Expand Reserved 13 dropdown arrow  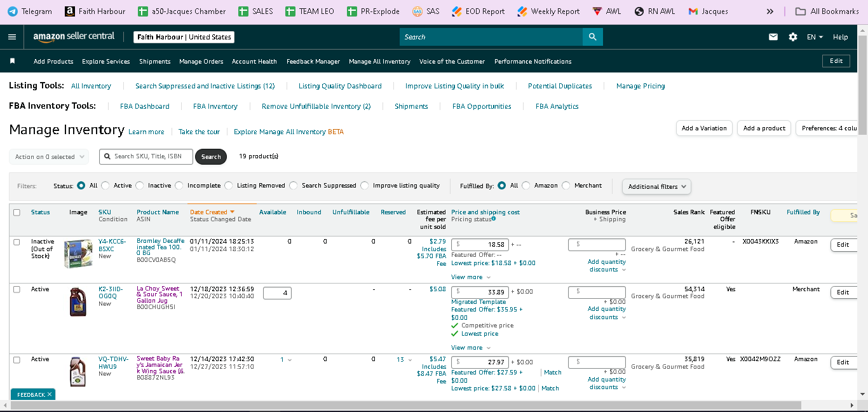(410, 360)
